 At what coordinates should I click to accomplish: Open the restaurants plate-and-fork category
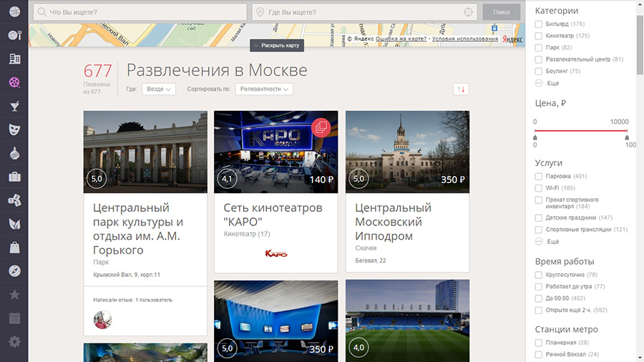click(14, 35)
